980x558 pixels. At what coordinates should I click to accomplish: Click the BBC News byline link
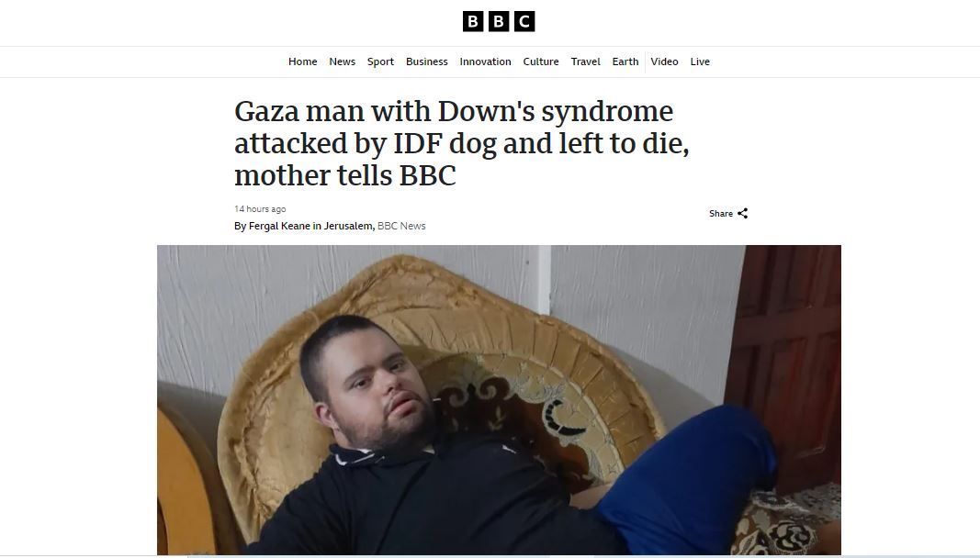tap(401, 226)
